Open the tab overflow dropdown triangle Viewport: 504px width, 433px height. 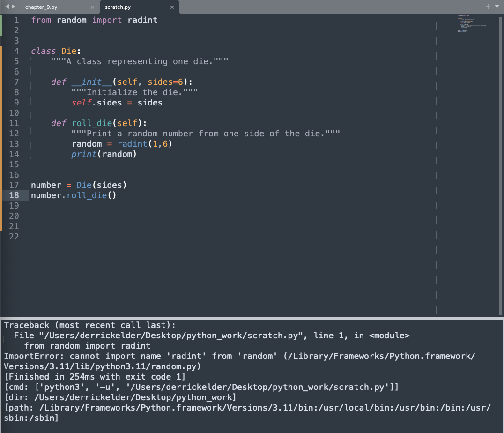(x=497, y=7)
